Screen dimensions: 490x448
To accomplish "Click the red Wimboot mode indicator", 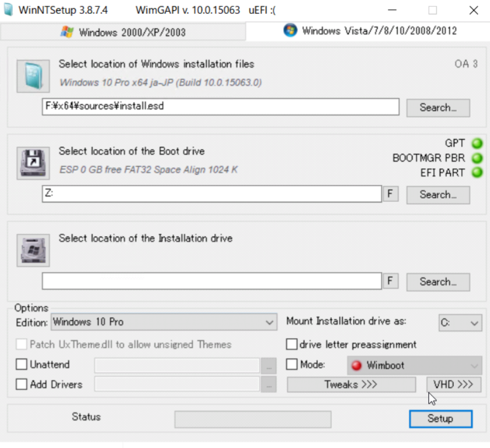I will click(356, 365).
